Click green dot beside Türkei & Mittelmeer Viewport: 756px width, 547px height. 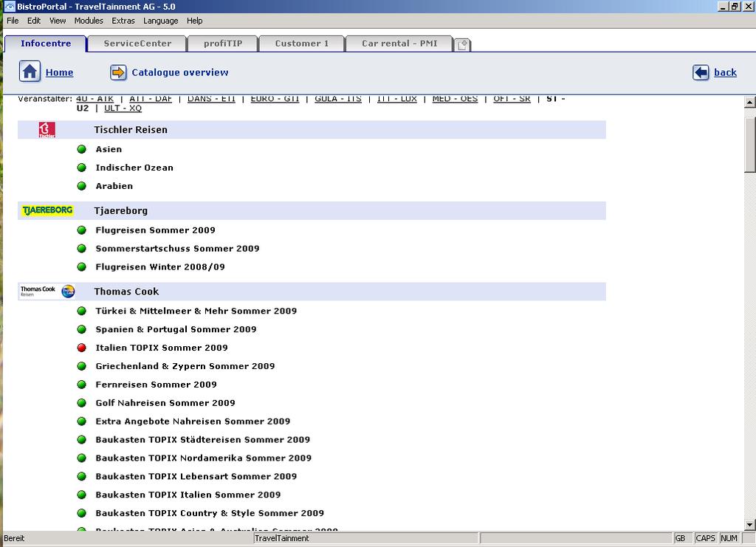coord(82,312)
